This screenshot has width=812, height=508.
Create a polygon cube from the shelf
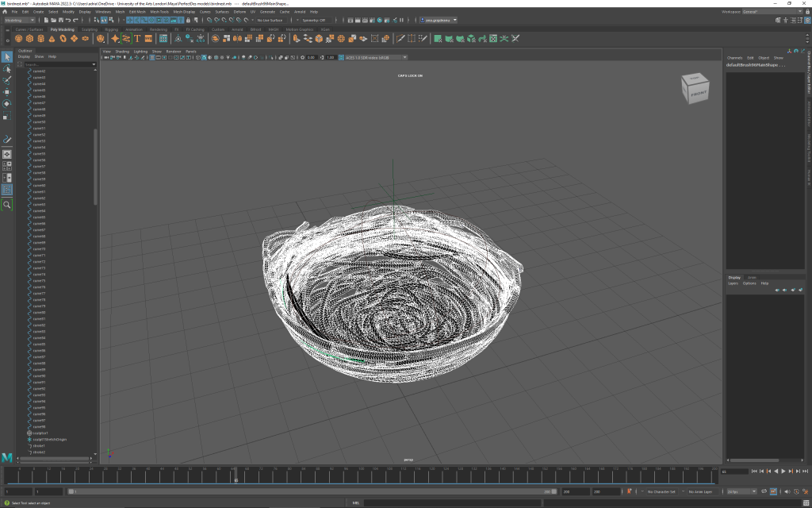(29, 39)
